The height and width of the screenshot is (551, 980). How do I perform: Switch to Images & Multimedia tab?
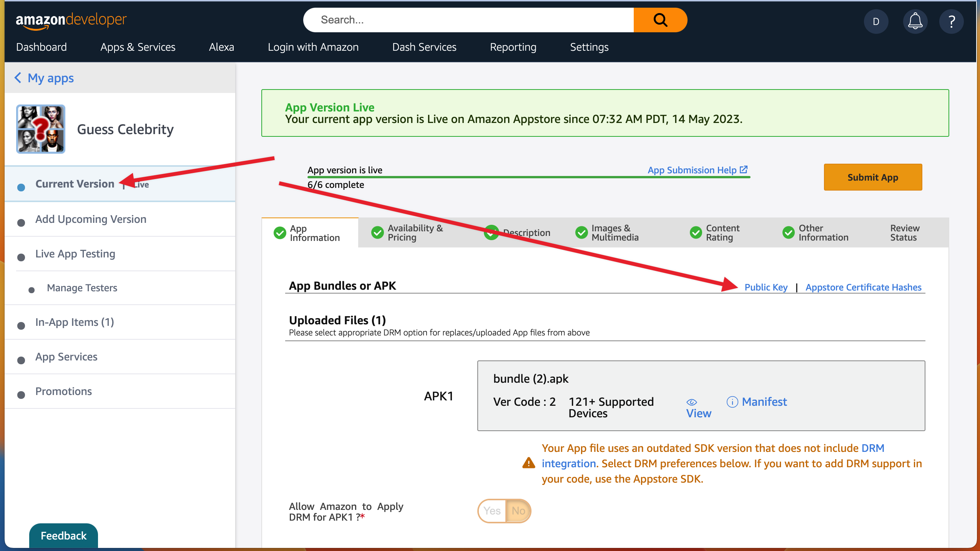[x=614, y=233]
